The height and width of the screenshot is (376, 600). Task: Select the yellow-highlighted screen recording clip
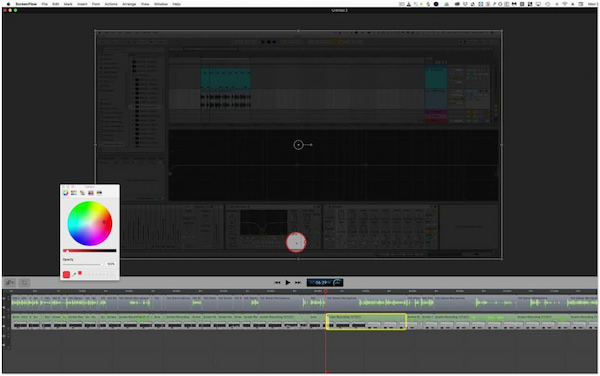pyautogui.click(x=366, y=322)
